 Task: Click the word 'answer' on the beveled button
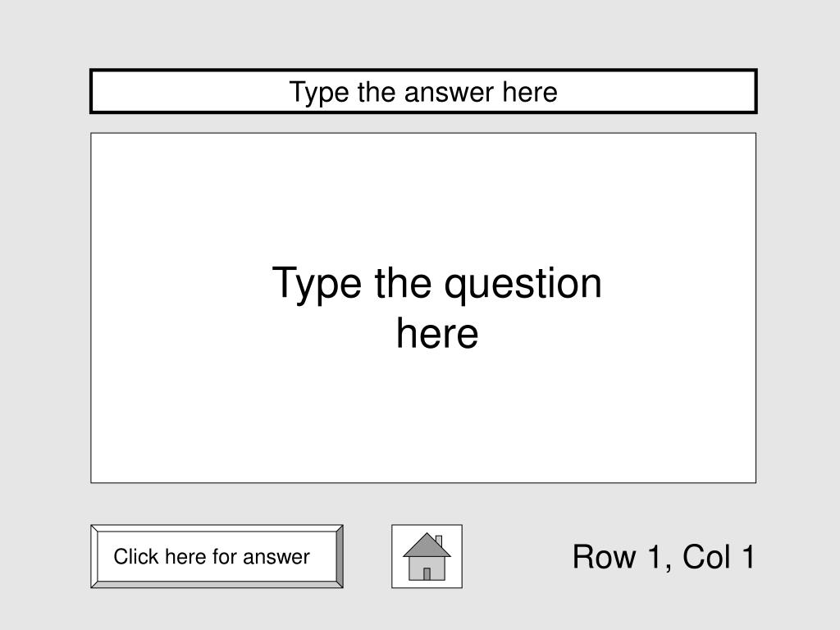(x=276, y=557)
